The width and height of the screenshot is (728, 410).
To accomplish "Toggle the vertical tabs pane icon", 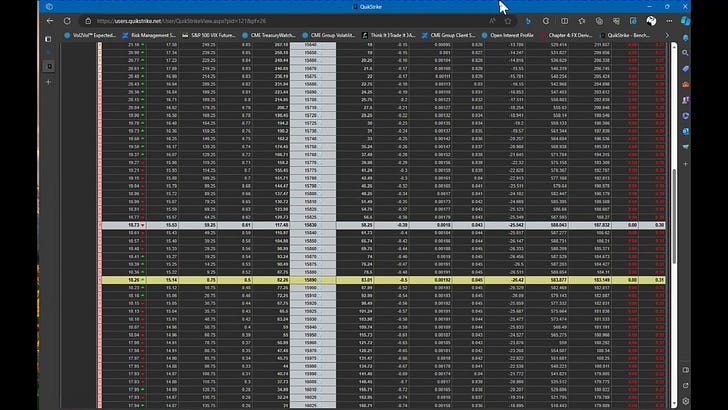I will pos(48,39).
